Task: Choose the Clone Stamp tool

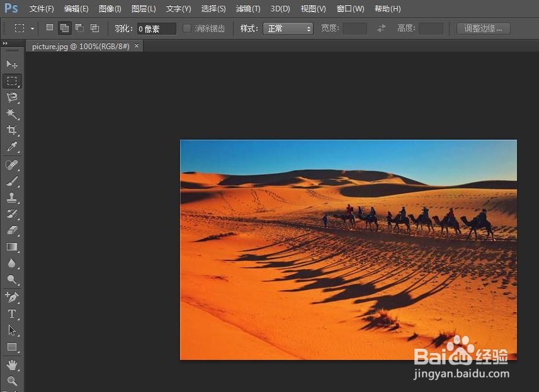Action: pos(11,197)
